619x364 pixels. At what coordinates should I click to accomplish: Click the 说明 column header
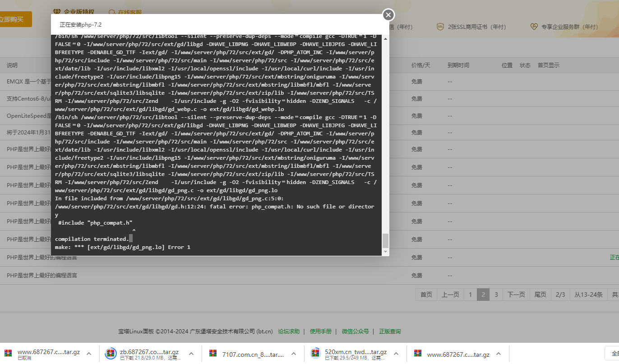12,65
